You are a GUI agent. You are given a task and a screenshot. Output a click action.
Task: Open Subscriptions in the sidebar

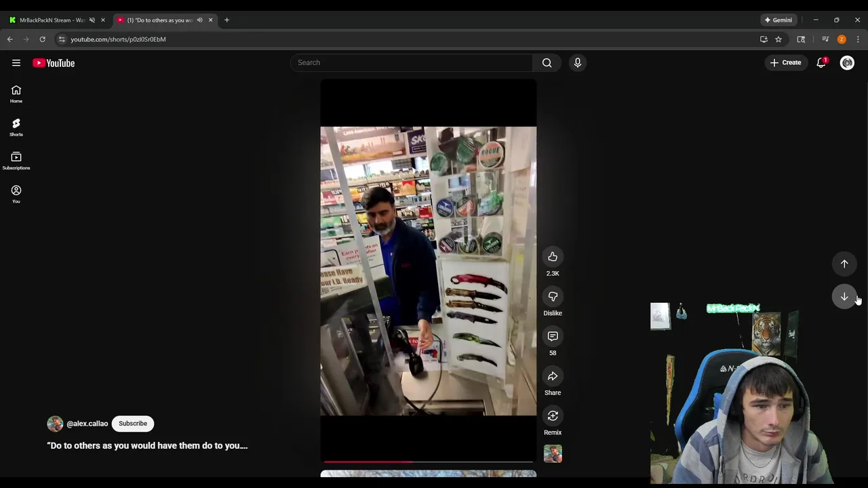tap(16, 161)
